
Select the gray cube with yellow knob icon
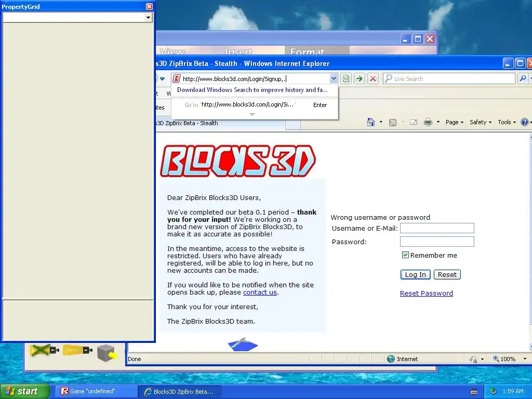pos(107,353)
